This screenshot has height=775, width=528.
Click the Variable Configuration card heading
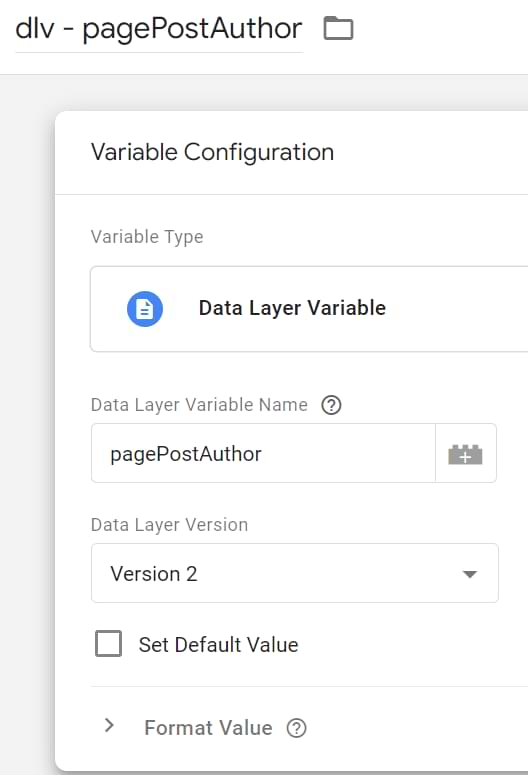click(x=213, y=152)
